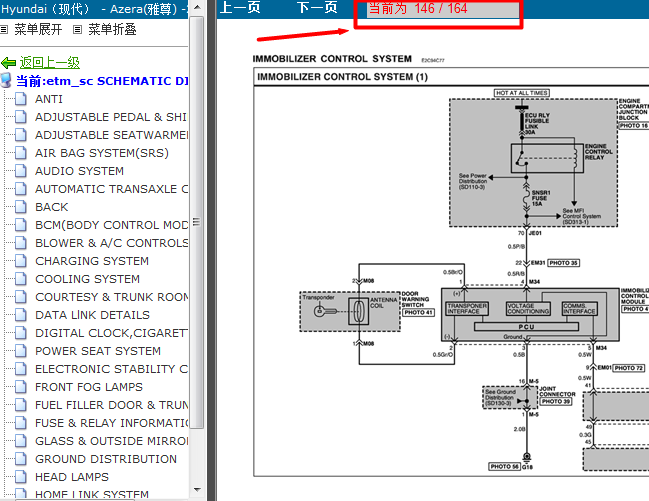
Task: Click the HOT AT ALL TIMES label
Action: (x=522, y=93)
